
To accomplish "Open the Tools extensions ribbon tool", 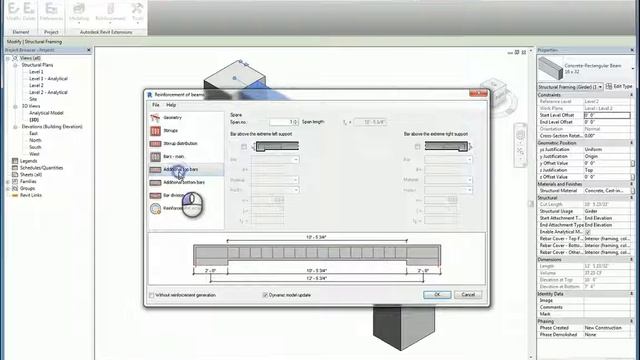I will pyautogui.click(x=137, y=12).
